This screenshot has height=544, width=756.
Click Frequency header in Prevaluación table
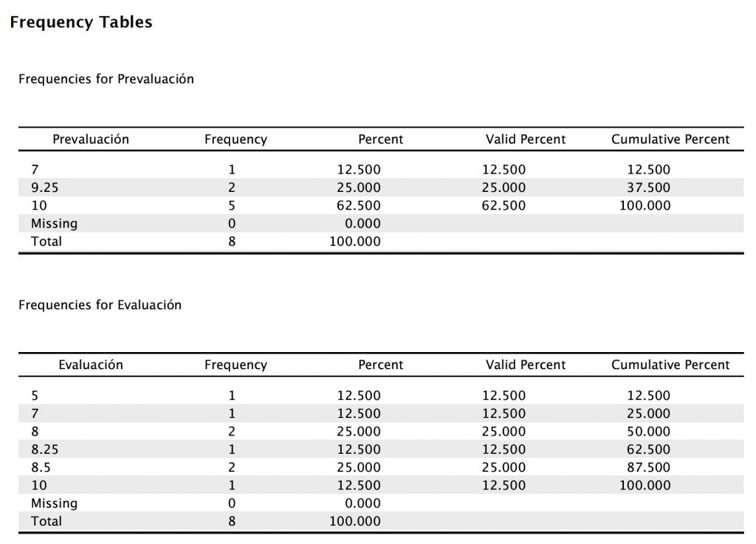coord(236,140)
